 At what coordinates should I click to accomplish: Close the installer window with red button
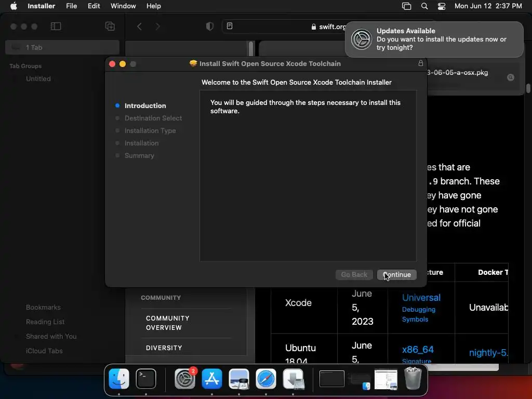112,64
